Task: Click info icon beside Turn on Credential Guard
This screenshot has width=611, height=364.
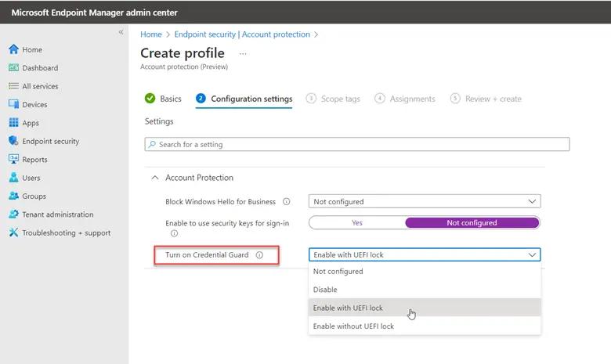Action: click(259, 254)
